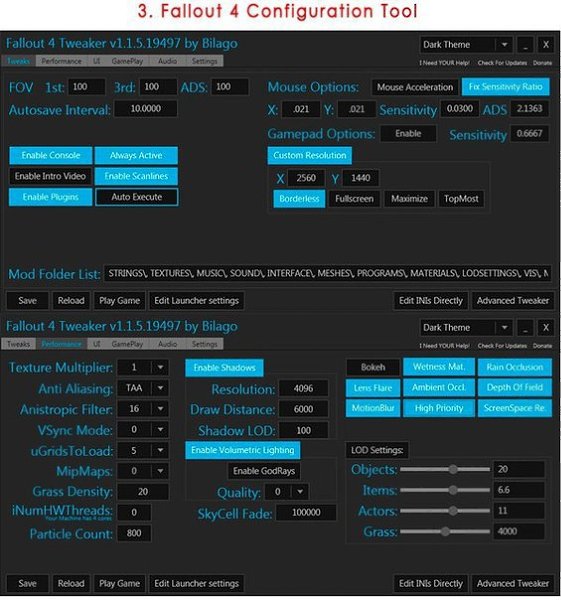Turn on Enable Intro Video
561x600 pixels.
51,176
